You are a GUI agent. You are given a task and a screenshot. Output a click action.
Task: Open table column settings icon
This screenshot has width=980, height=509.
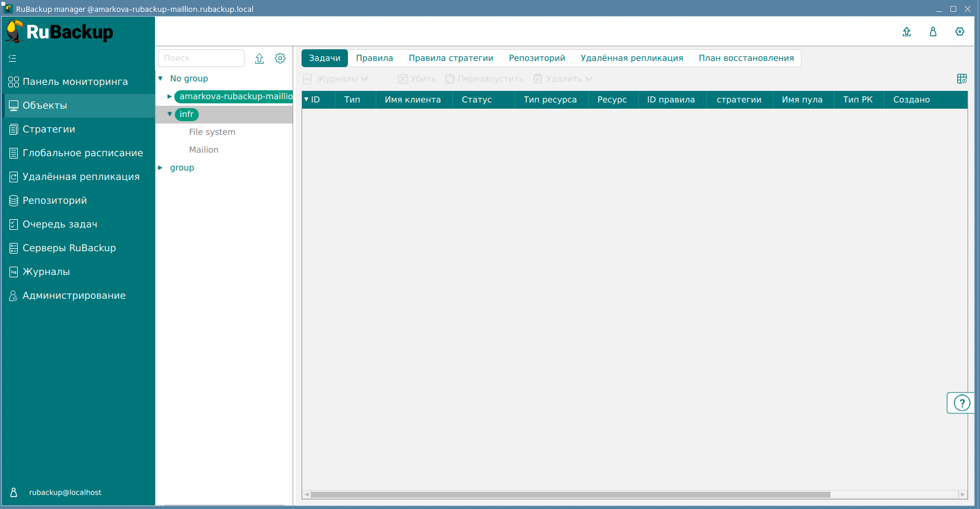pos(962,79)
